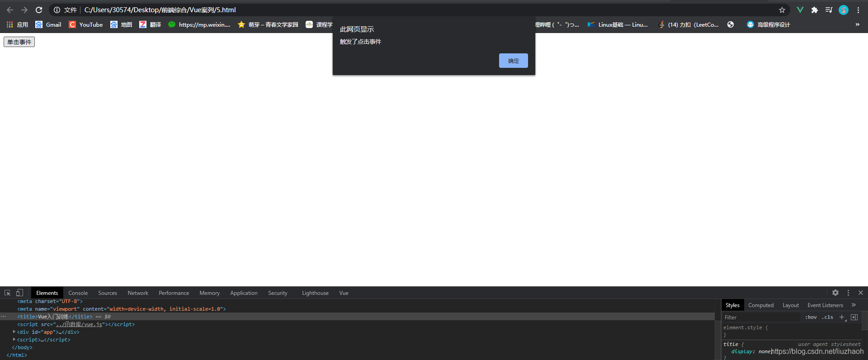View site information icon in address bar

tap(57, 10)
